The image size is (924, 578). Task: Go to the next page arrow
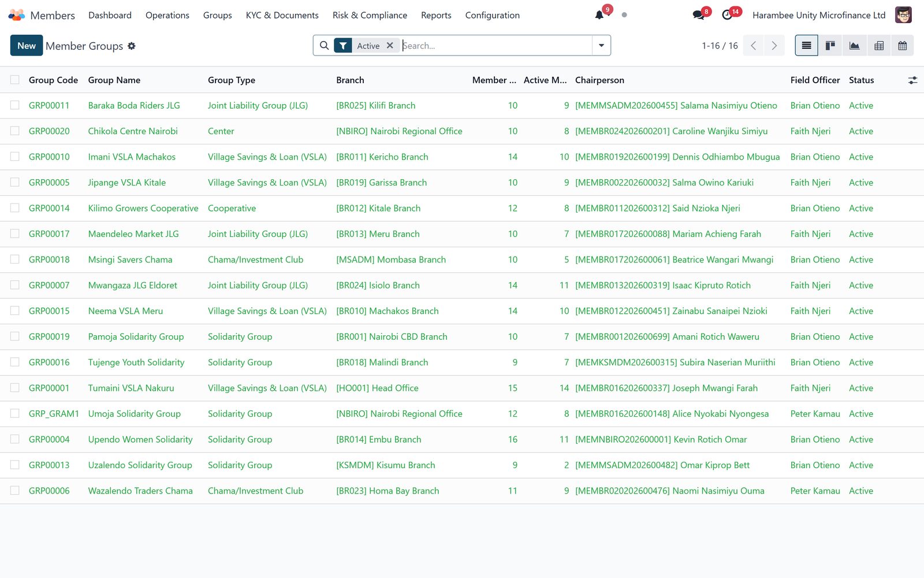pos(774,46)
